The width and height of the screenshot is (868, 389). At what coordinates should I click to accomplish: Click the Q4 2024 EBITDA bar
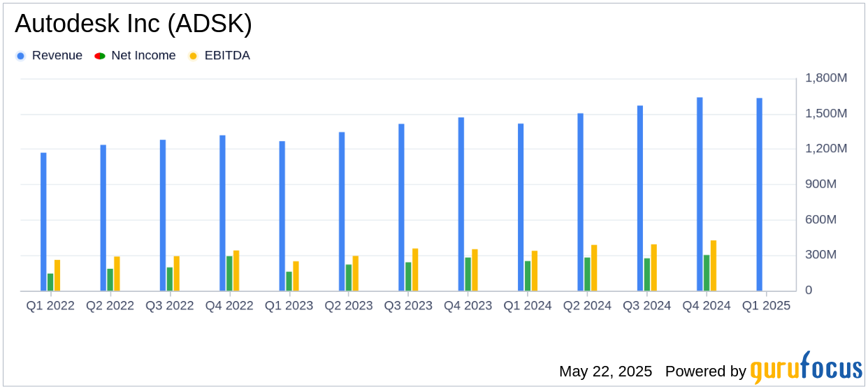coord(714,265)
